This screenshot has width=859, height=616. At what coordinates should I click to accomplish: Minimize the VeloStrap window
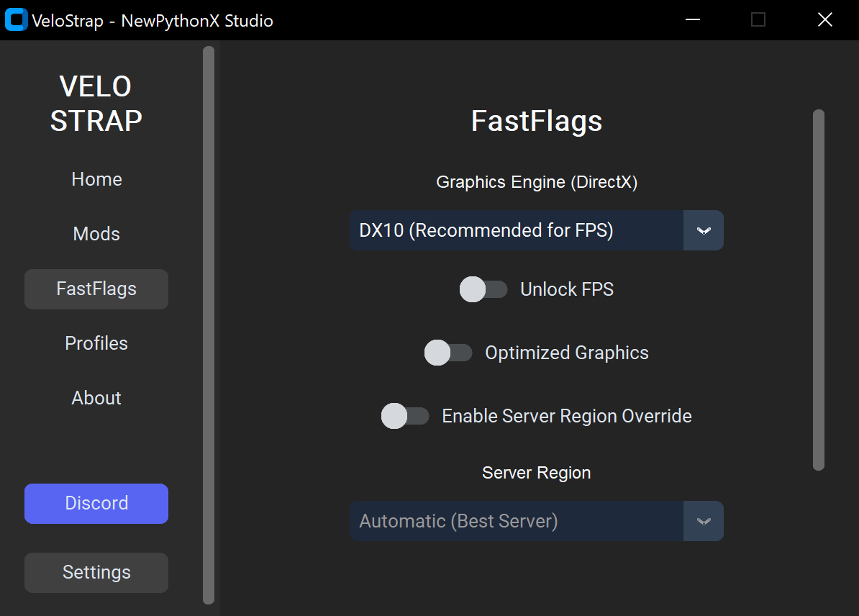(693, 20)
